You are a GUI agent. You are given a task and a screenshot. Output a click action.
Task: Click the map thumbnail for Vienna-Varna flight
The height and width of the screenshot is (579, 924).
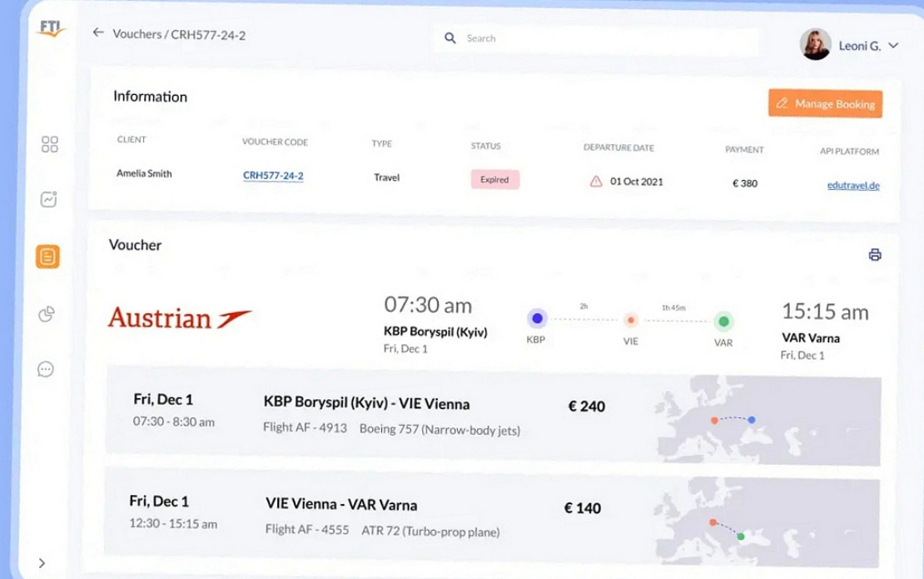[x=767, y=523]
